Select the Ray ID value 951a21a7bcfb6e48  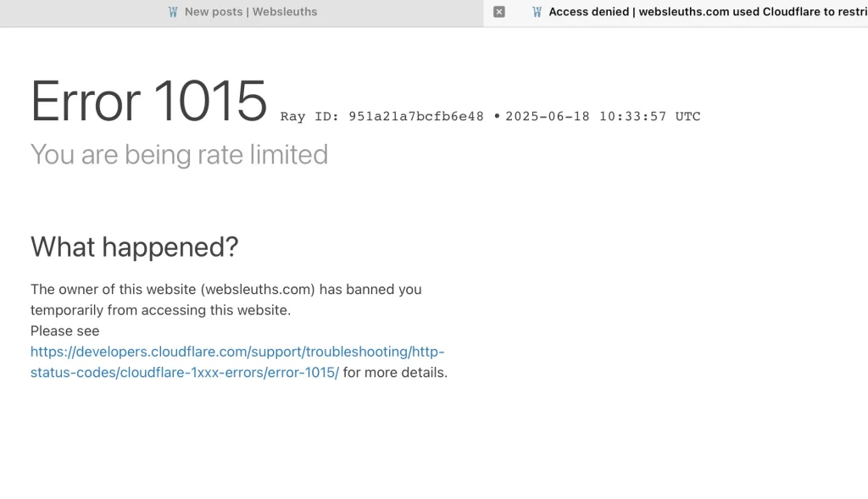(x=416, y=117)
